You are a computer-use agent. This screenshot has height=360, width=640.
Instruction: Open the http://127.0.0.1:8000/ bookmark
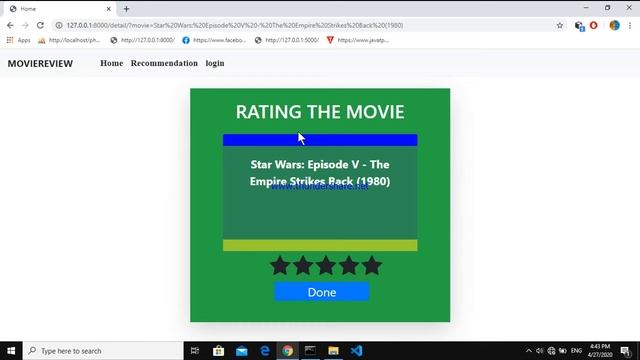(142, 40)
